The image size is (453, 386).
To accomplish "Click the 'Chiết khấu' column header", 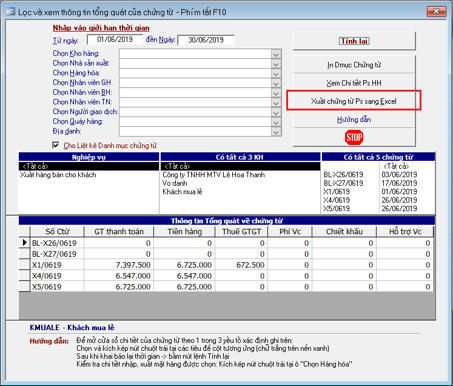I will 344,231.
